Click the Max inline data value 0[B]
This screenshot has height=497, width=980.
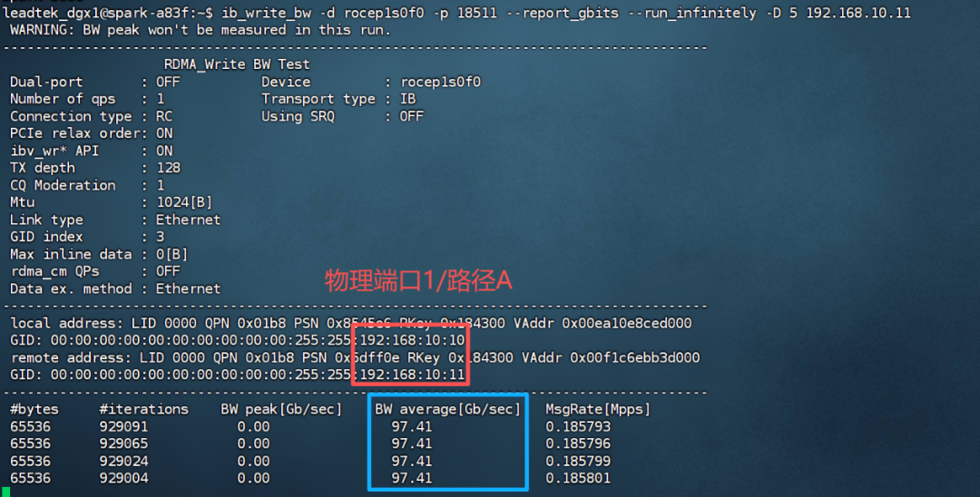(x=171, y=254)
